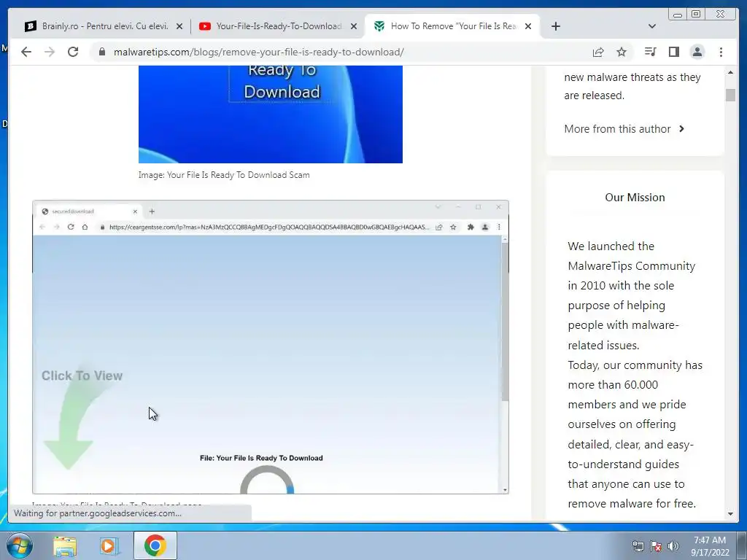The width and height of the screenshot is (747, 560).
Task: Open Chrome's three-dot menu
Action: pyautogui.click(x=721, y=52)
